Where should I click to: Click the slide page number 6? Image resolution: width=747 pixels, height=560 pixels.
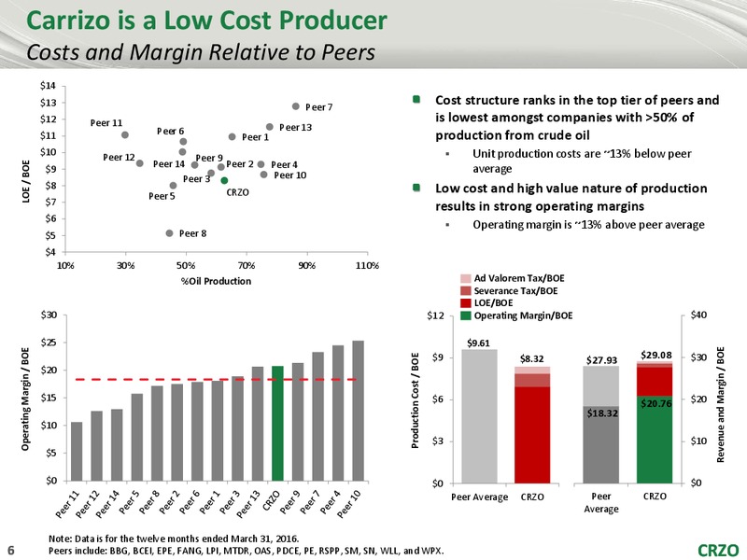tap(11, 551)
